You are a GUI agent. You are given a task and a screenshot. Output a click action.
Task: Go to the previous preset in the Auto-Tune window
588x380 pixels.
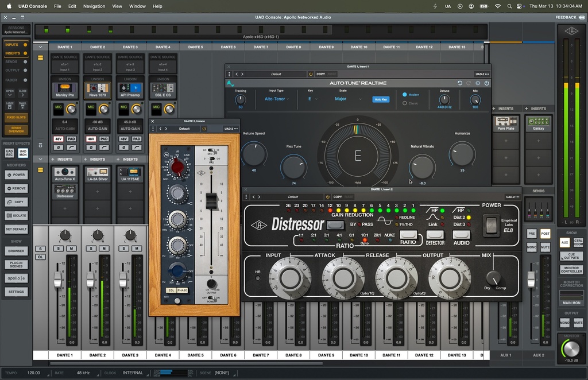tap(236, 74)
